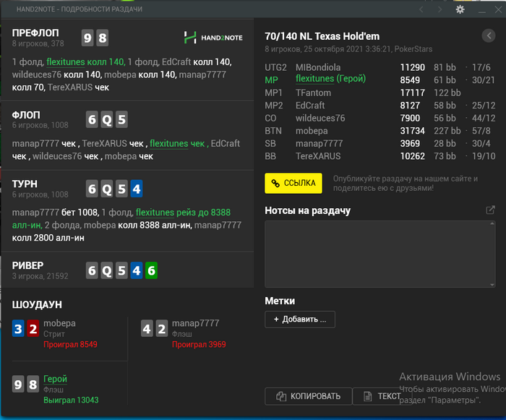Click yellow ССЫЛКА link button
This screenshot has height=420, width=506.
coord(293,183)
